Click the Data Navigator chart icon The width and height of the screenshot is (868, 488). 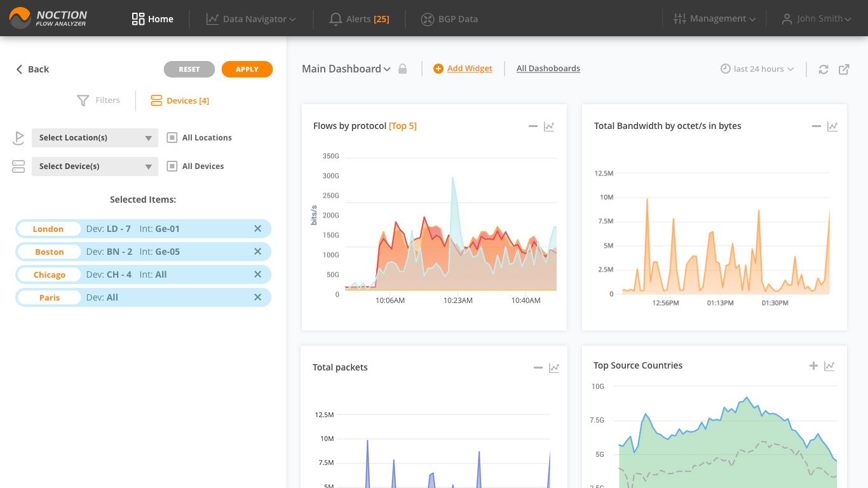pyautogui.click(x=212, y=19)
